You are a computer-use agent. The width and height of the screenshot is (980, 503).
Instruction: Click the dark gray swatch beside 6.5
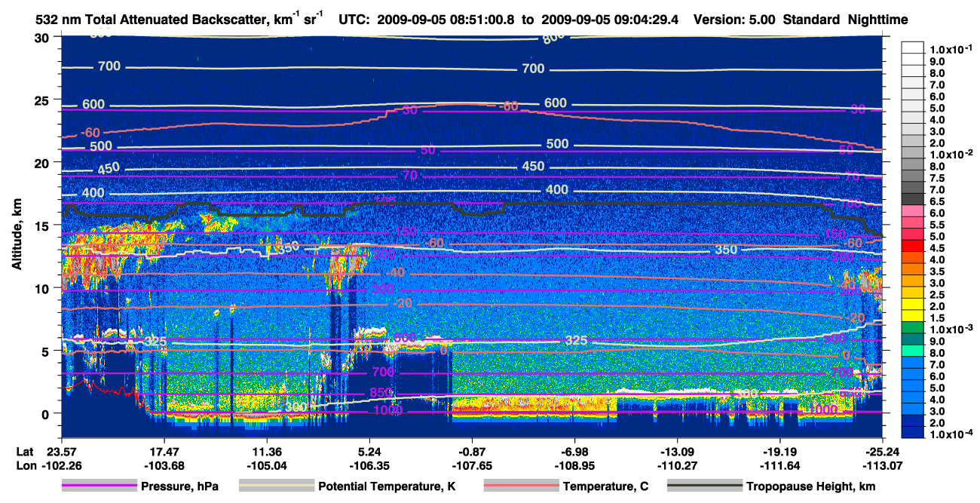[x=913, y=201]
